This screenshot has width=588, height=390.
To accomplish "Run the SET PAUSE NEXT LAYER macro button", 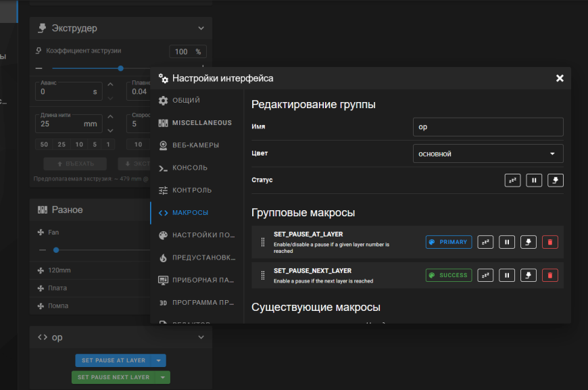I will coord(114,377).
